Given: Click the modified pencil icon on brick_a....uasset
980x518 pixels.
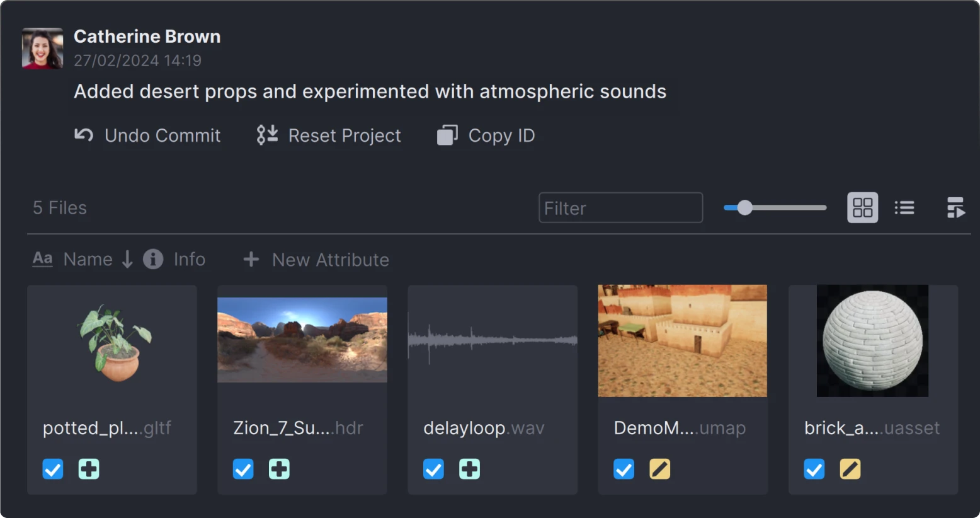Looking at the screenshot, I should (x=850, y=469).
